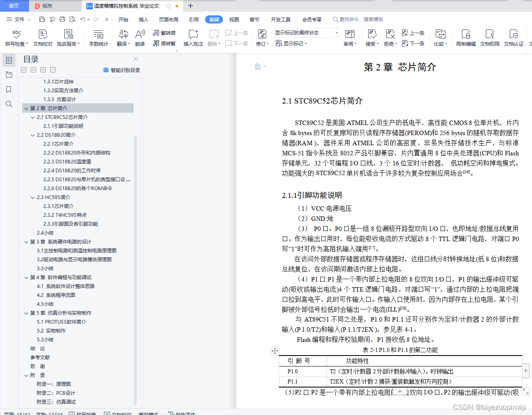
Task: Enable 拼写检查 in the status bar
Action: pos(82,414)
